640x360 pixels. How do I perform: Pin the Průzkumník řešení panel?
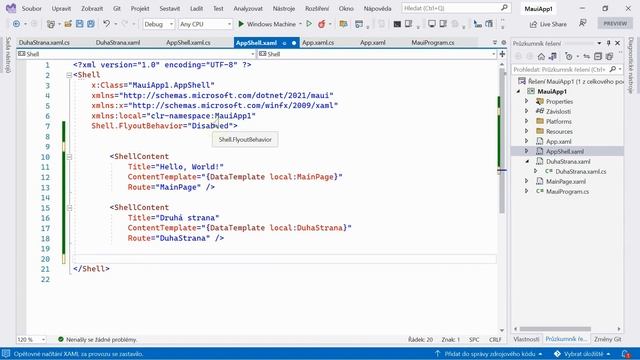tap(609, 43)
